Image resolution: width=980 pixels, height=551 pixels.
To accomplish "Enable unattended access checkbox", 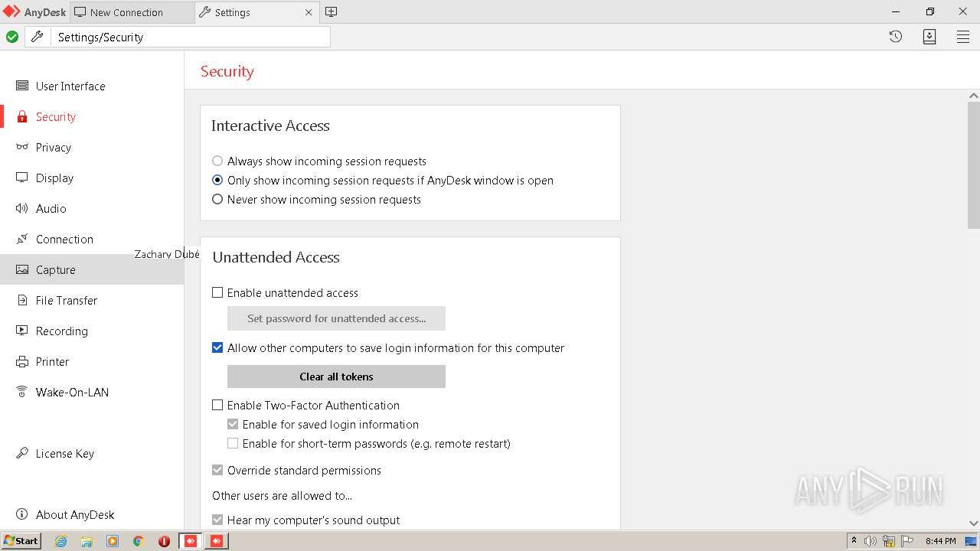I will point(217,292).
